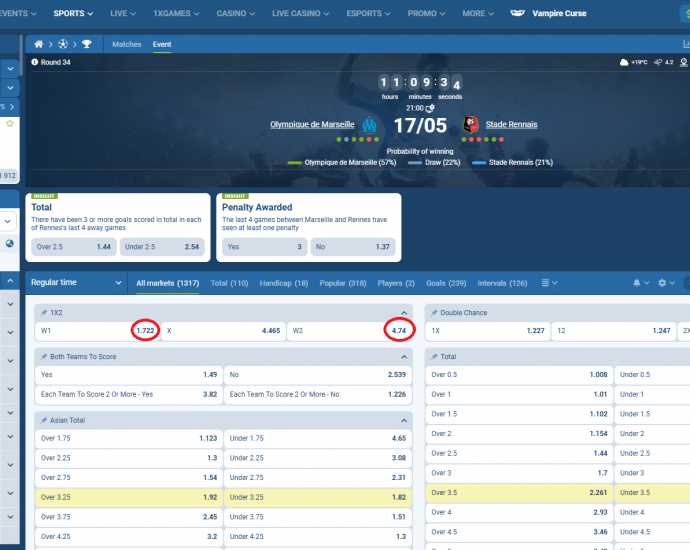Select the Goals (239) tab
690x550 pixels.
point(446,283)
